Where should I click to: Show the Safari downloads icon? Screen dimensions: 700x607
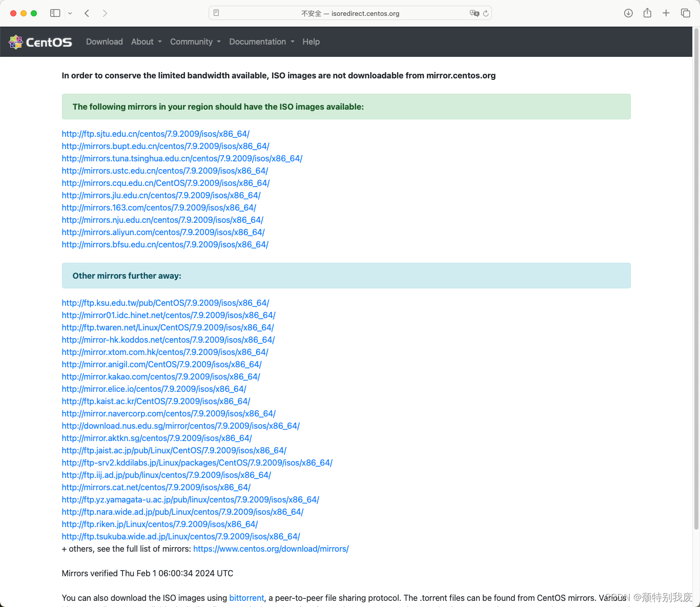628,13
